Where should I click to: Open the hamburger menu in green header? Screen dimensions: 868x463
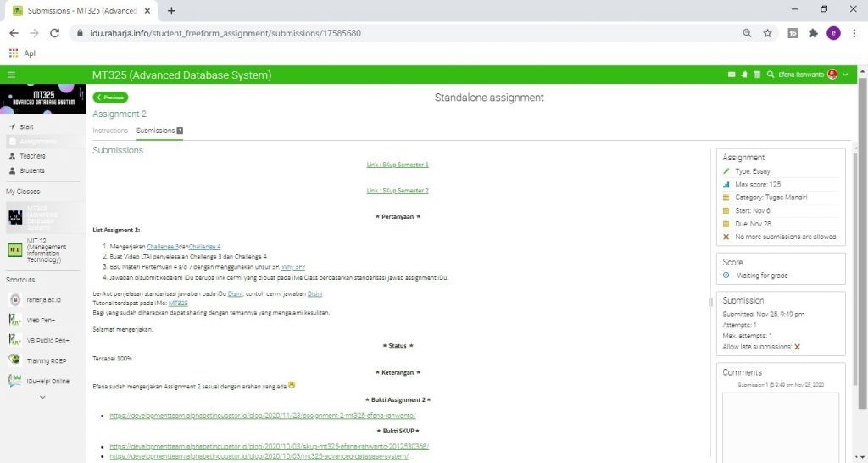pyautogui.click(x=12, y=75)
